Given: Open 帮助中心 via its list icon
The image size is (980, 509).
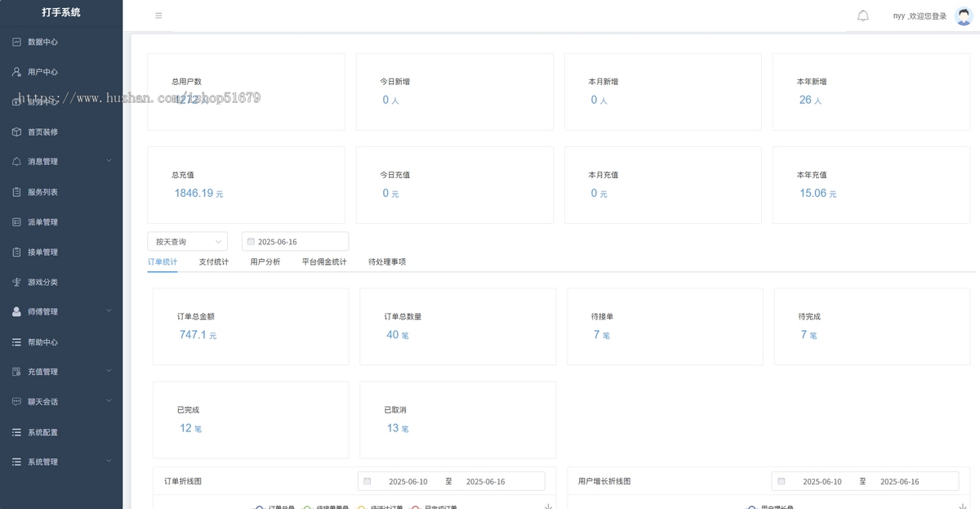Looking at the screenshot, I should tap(16, 342).
